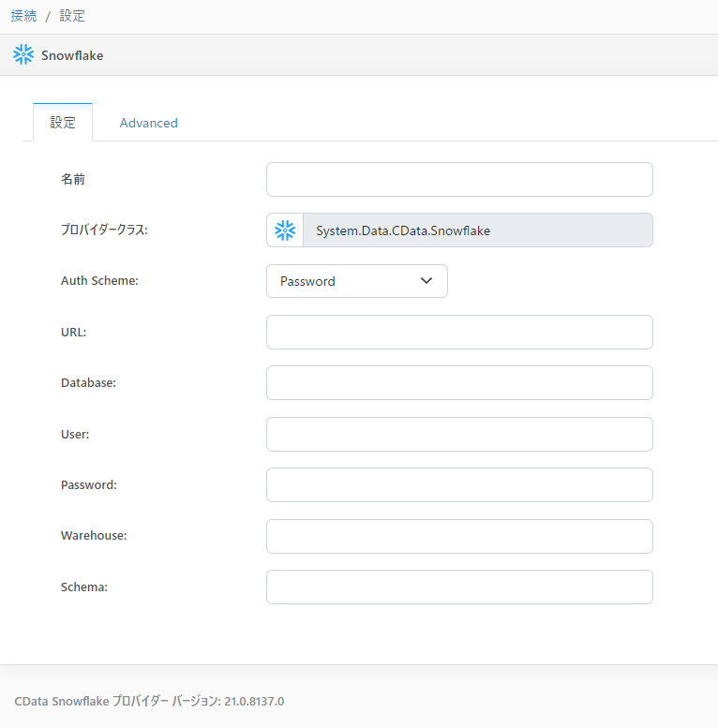Click the Database input field

(x=459, y=382)
